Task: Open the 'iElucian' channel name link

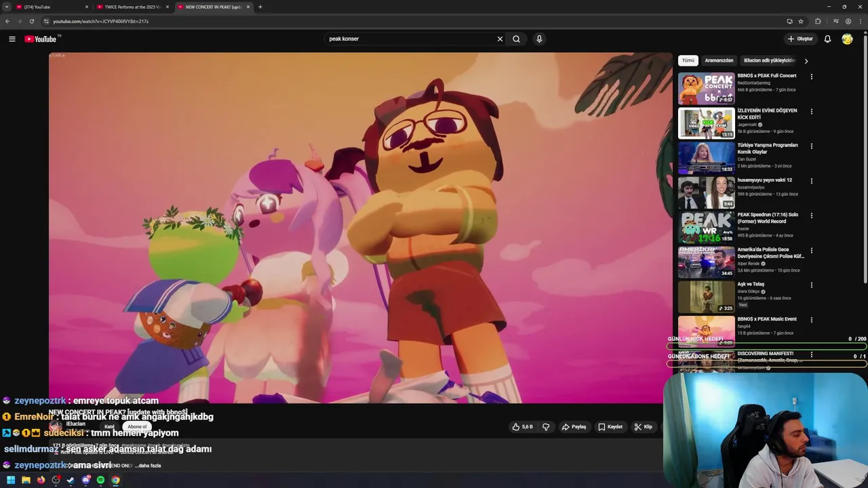Action: coord(76,424)
